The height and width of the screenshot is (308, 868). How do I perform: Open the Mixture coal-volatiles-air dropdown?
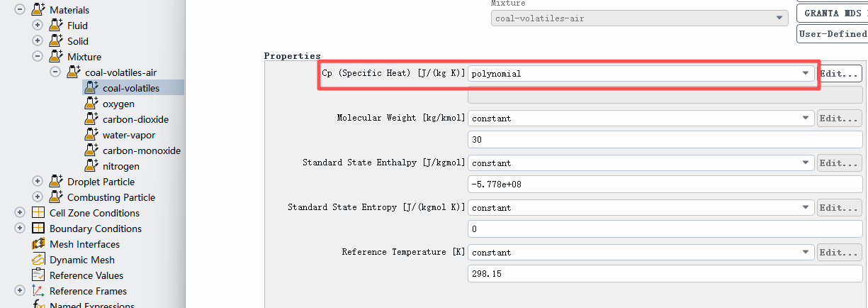click(639, 18)
